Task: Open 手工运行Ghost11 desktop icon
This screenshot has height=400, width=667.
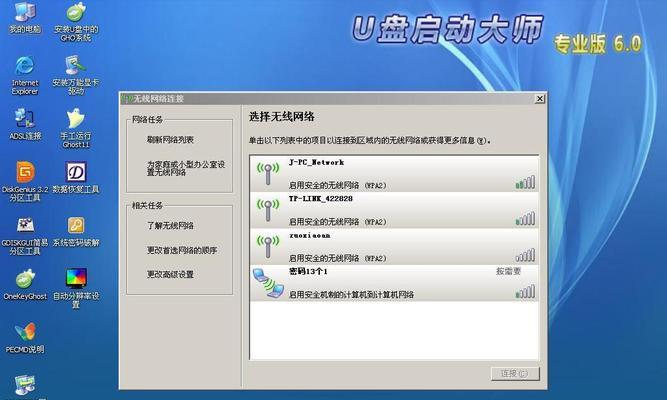Action: [76, 128]
